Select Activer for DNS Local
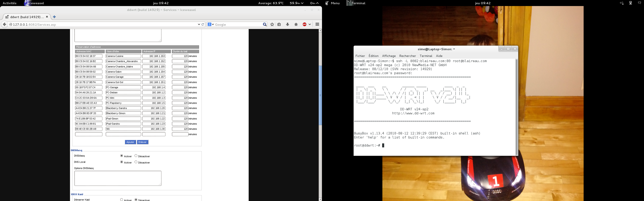The image size is (644, 201). click(x=121, y=162)
